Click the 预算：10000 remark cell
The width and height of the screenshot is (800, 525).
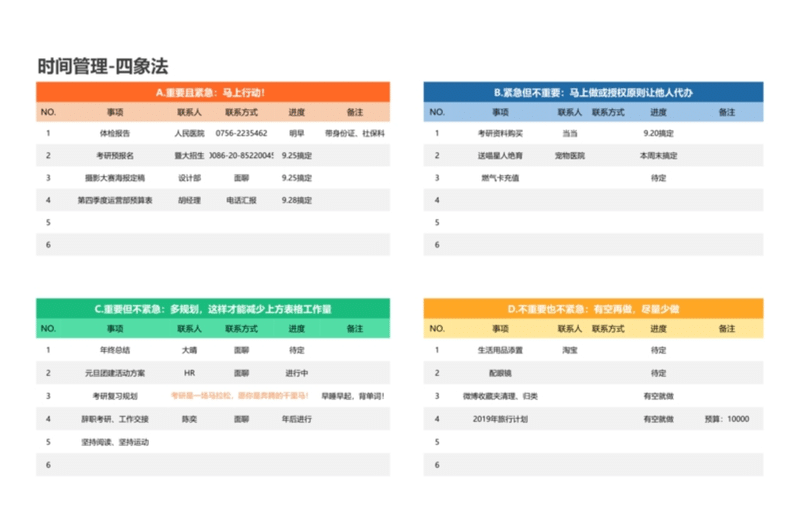tap(726, 419)
